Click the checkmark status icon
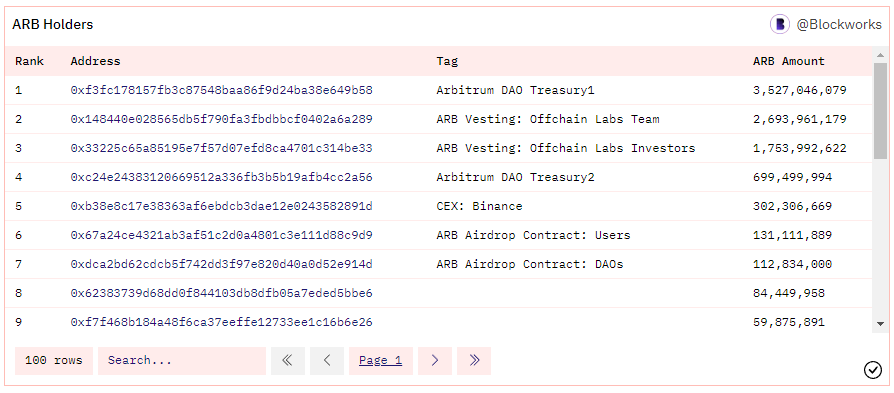This screenshot has width=894, height=393. 872,370
